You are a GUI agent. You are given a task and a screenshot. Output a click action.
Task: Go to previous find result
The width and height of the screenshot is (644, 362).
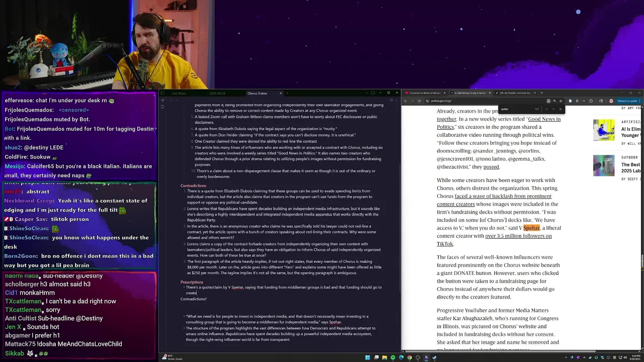pos(546,109)
